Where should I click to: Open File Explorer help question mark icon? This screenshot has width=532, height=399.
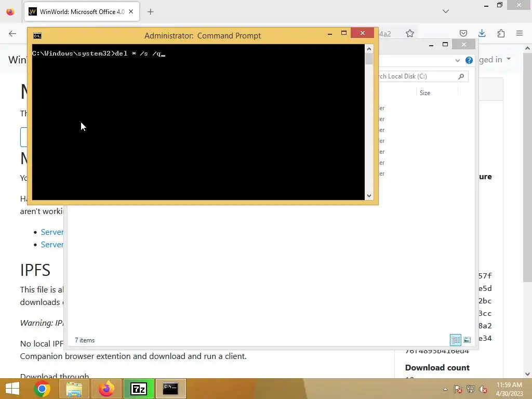point(469,60)
